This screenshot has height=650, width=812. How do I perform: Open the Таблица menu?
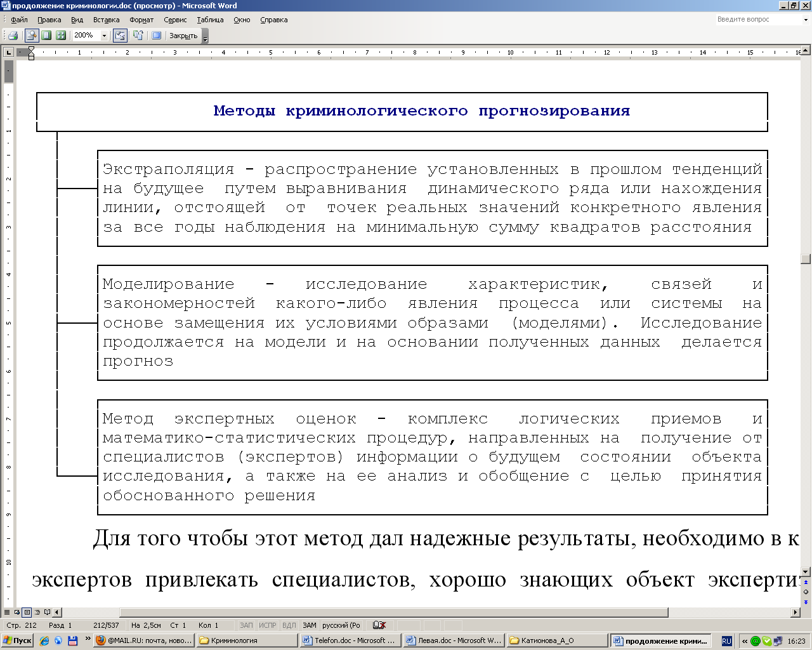210,20
